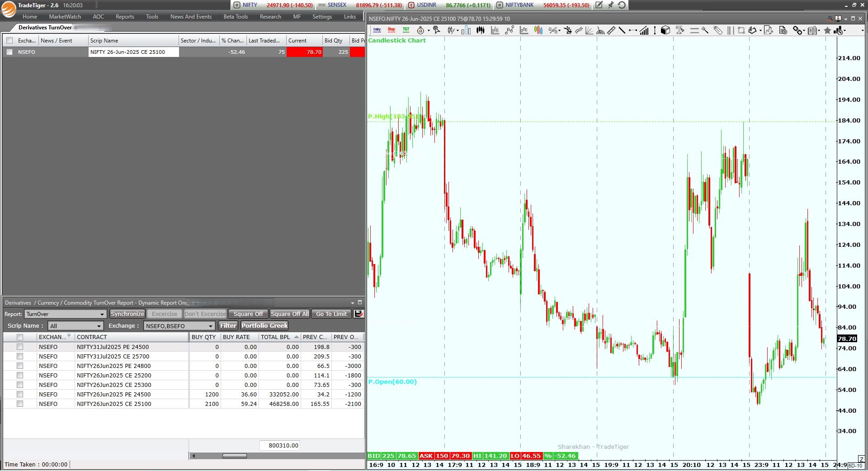Choose the candlestick chart style icon
Viewport: 868px width, 471px height.
coord(451,30)
